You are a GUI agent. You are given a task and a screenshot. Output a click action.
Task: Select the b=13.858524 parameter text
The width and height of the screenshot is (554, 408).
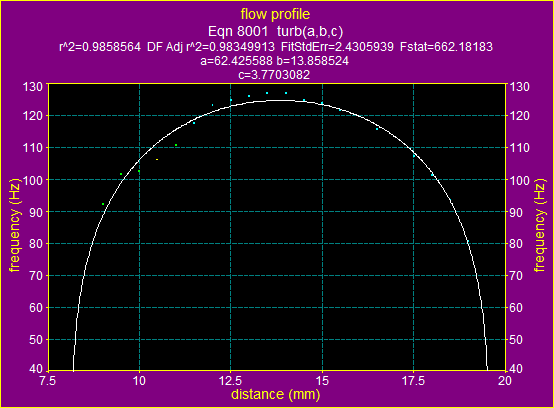click(313, 61)
